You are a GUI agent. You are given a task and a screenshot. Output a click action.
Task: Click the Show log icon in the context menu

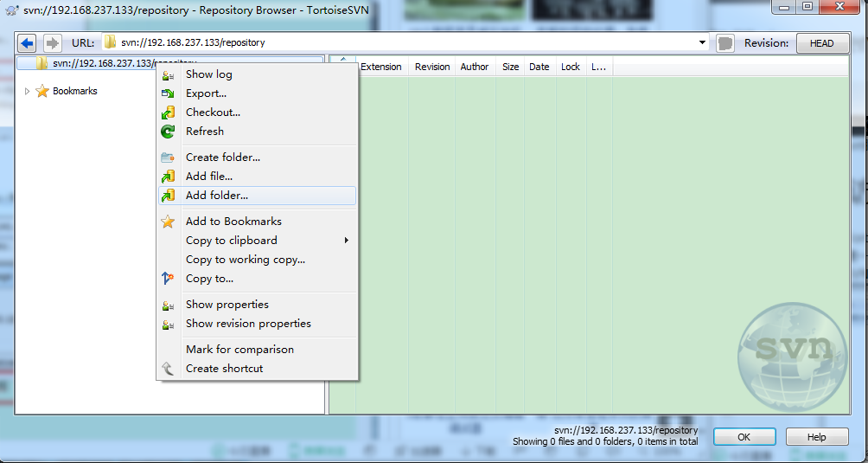coord(168,74)
